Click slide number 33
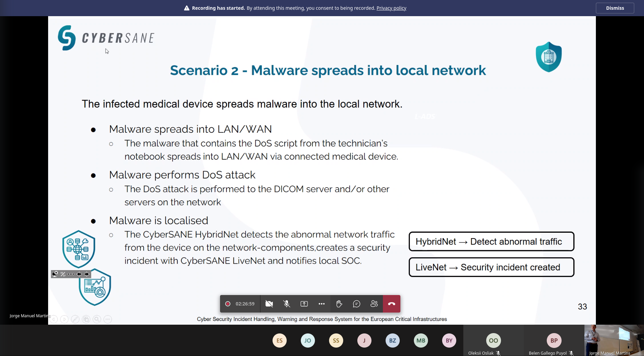The height and width of the screenshot is (356, 644). [582, 306]
